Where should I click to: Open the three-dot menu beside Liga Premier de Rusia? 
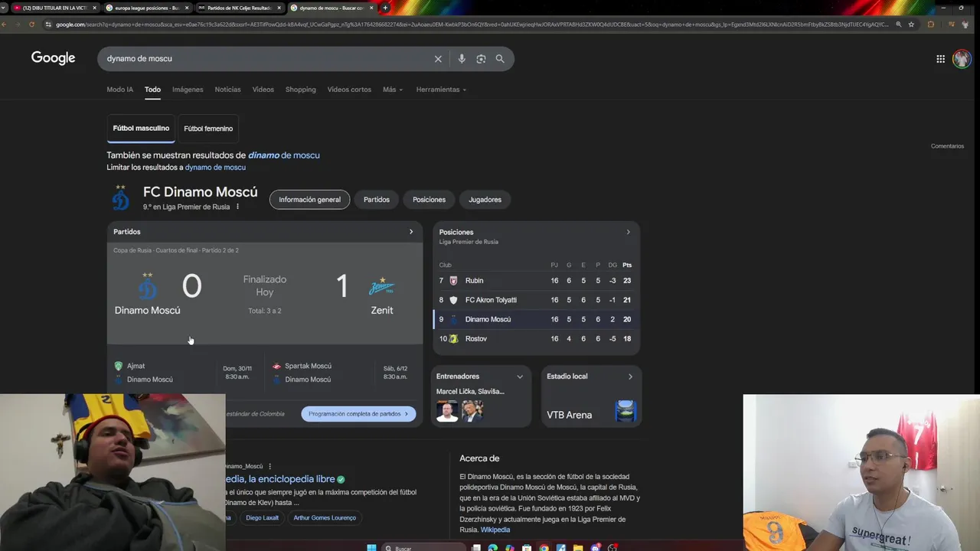click(x=237, y=207)
